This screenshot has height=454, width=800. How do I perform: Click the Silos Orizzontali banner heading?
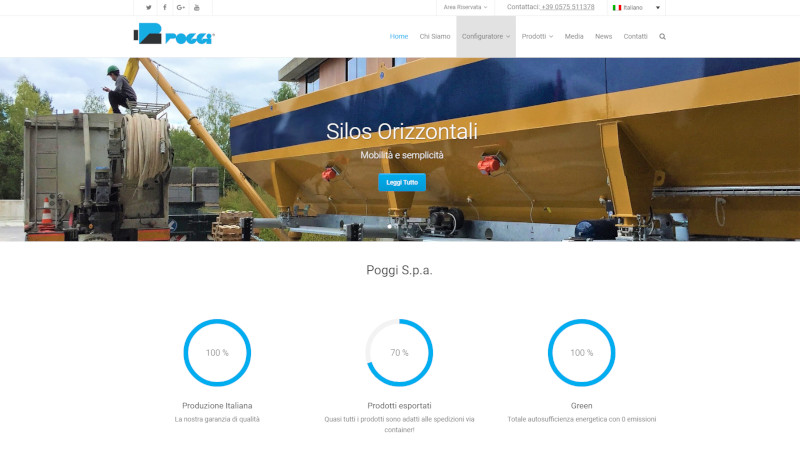click(x=402, y=132)
